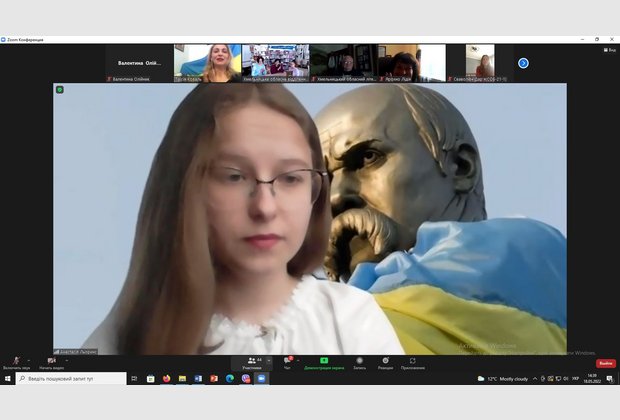Start video with the camera button

tap(51, 362)
